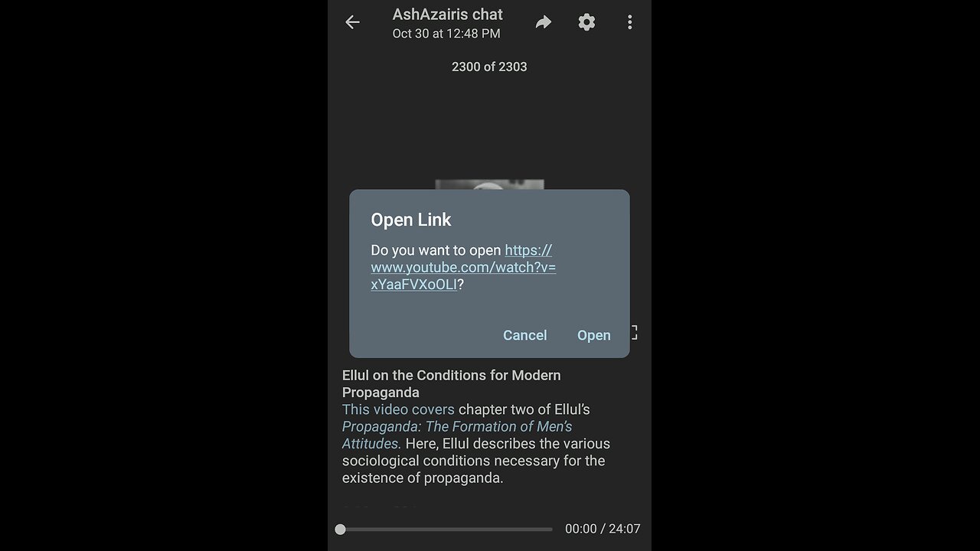The image size is (980, 551).
Task: Tap the share arrow icon
Action: pos(544,22)
